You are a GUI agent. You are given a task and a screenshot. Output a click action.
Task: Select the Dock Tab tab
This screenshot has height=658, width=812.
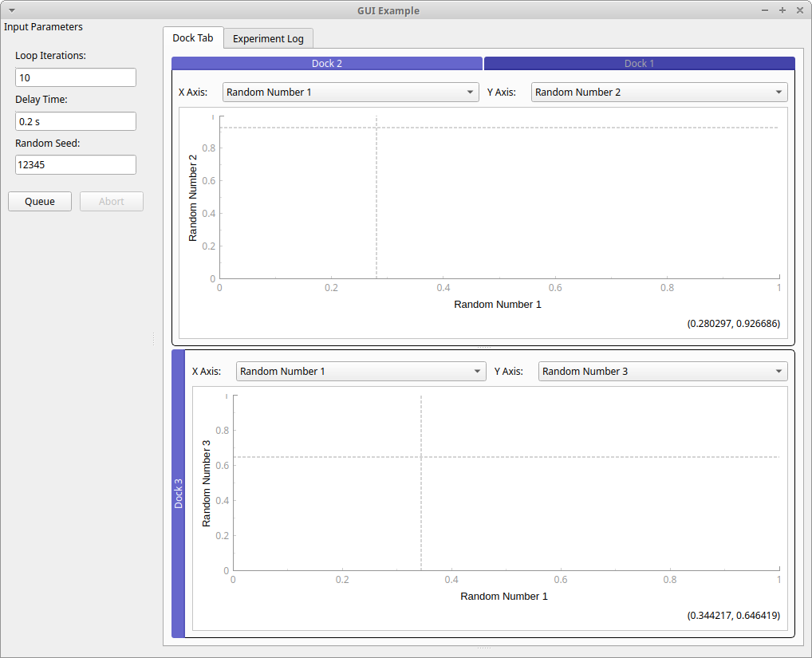[192, 37]
